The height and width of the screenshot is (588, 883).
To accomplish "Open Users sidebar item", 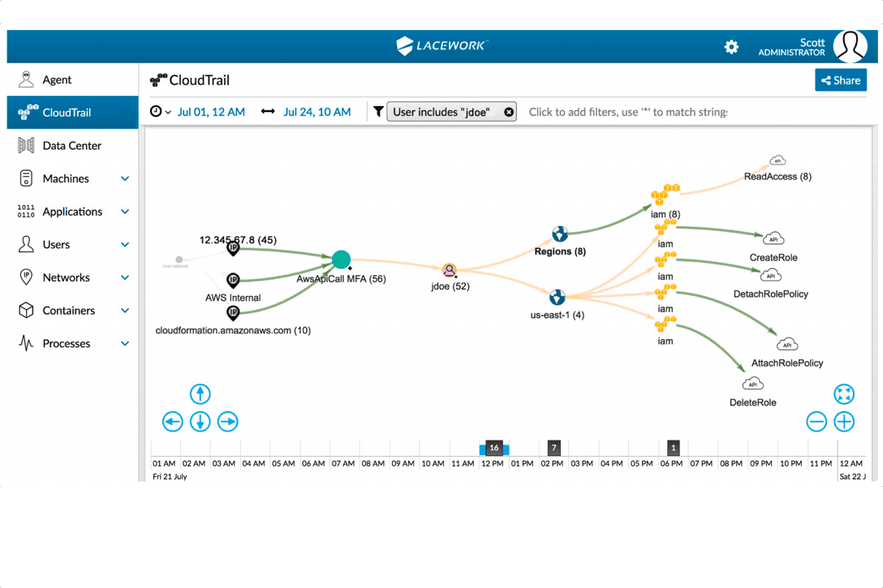I will [x=73, y=244].
